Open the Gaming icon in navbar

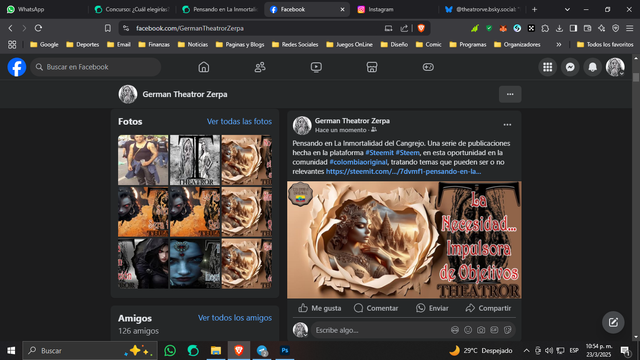(428, 67)
